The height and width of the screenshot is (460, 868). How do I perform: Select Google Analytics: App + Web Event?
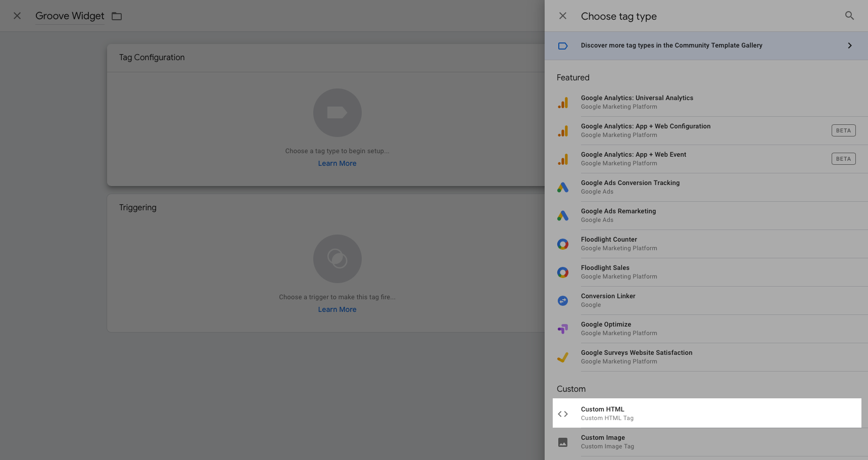tap(706, 159)
